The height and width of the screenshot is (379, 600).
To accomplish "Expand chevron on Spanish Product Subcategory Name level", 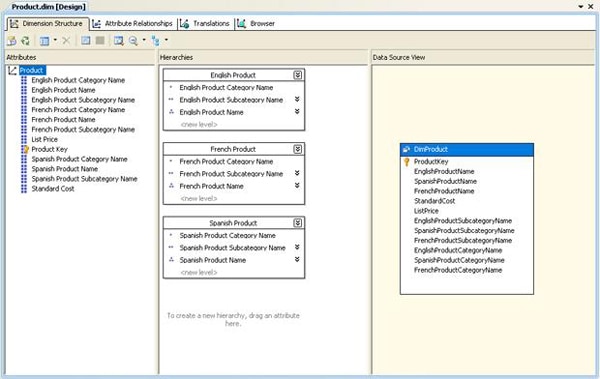I will tap(297, 247).
